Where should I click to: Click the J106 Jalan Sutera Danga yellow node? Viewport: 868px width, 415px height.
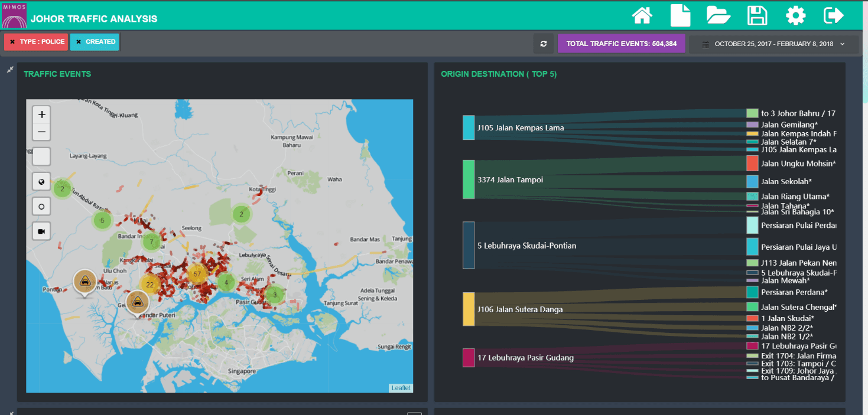469,309
